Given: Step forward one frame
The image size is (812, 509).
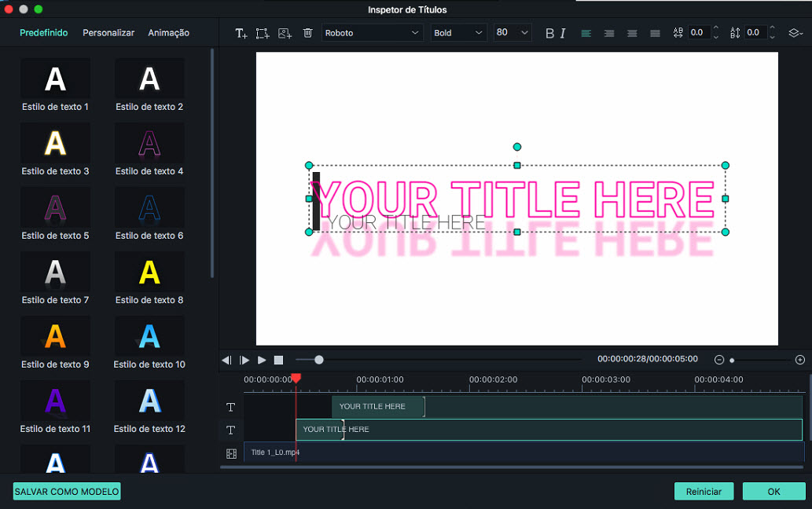Looking at the screenshot, I should click(x=244, y=360).
